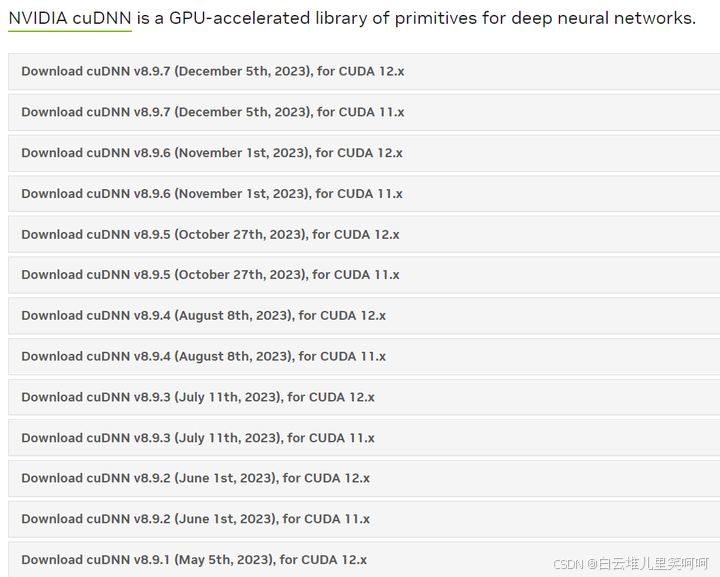Expand cuDNN v8.9.4 for CUDA 12.x
720x577 pixels.
point(364,316)
